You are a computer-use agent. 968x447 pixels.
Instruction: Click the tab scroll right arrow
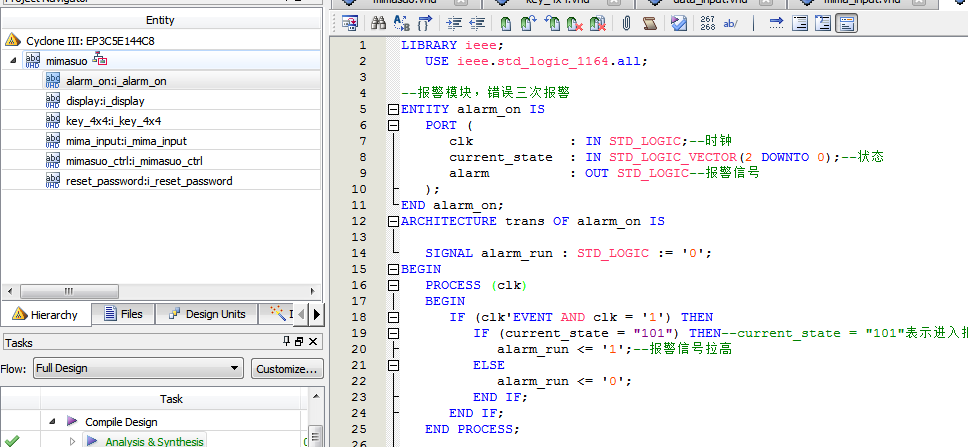pyautogui.click(x=317, y=314)
